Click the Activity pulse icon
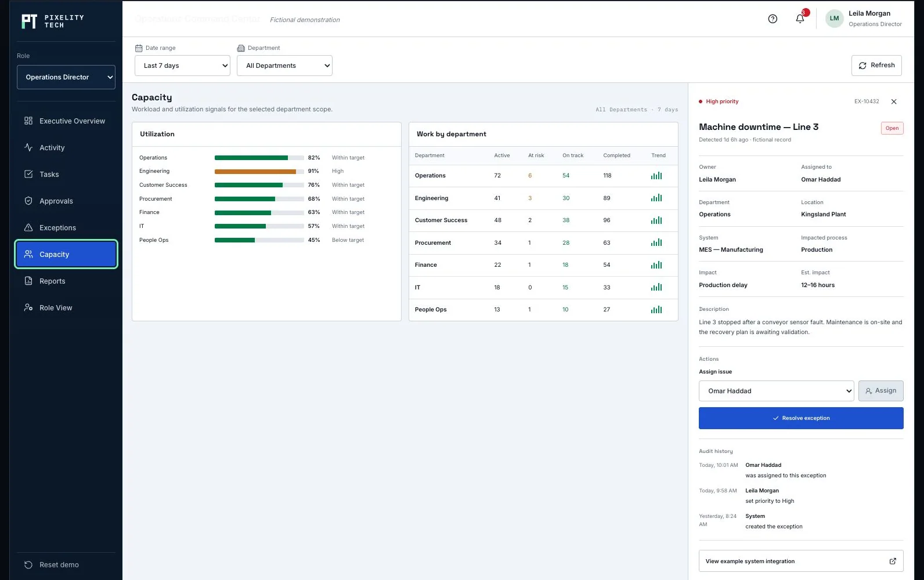 (28, 147)
